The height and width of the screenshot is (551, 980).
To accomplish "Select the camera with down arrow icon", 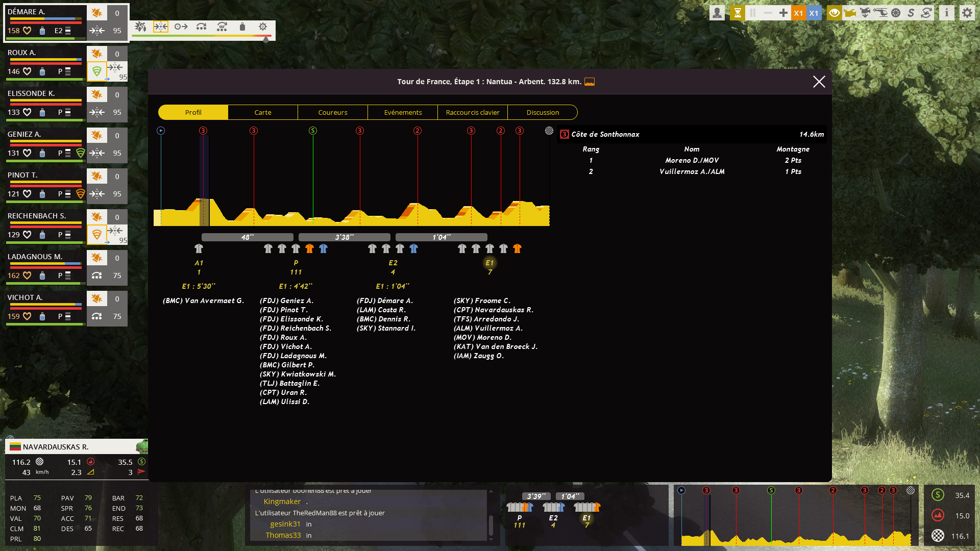I will 865,13.
